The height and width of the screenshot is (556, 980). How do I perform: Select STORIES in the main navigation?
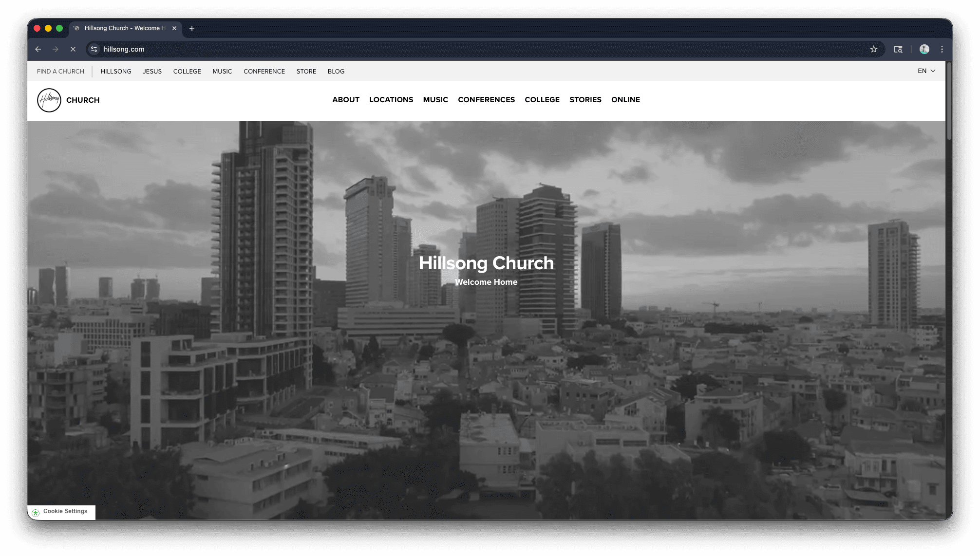pos(585,99)
